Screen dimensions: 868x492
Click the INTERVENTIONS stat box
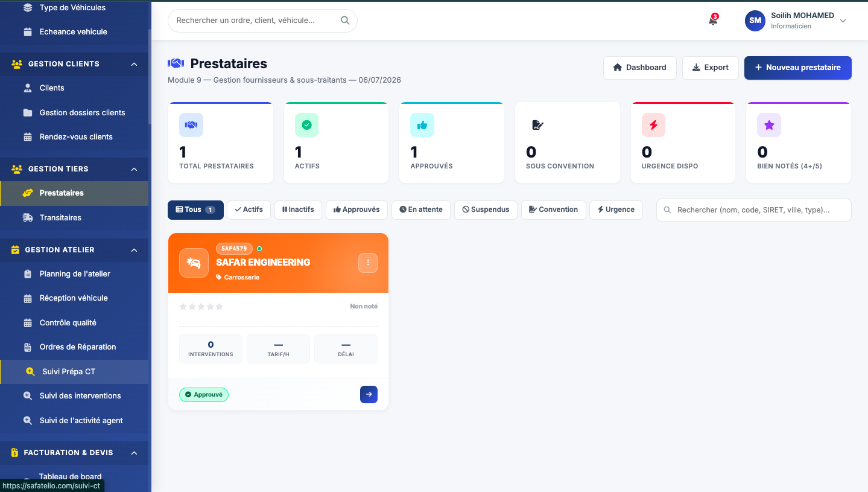tap(211, 349)
